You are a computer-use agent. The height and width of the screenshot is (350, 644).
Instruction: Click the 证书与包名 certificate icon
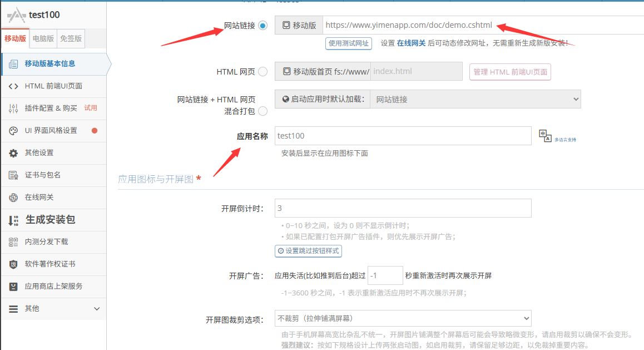(13, 175)
